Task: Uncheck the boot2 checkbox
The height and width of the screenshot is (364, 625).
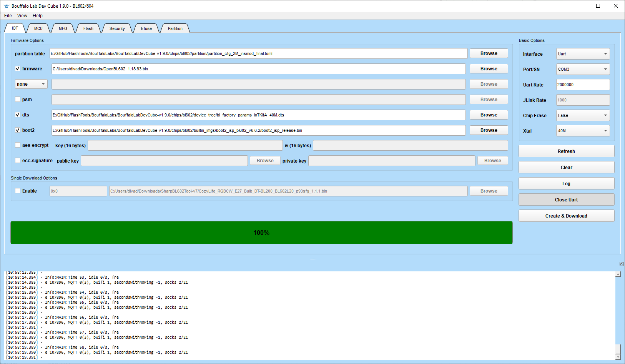Action: pos(18,130)
